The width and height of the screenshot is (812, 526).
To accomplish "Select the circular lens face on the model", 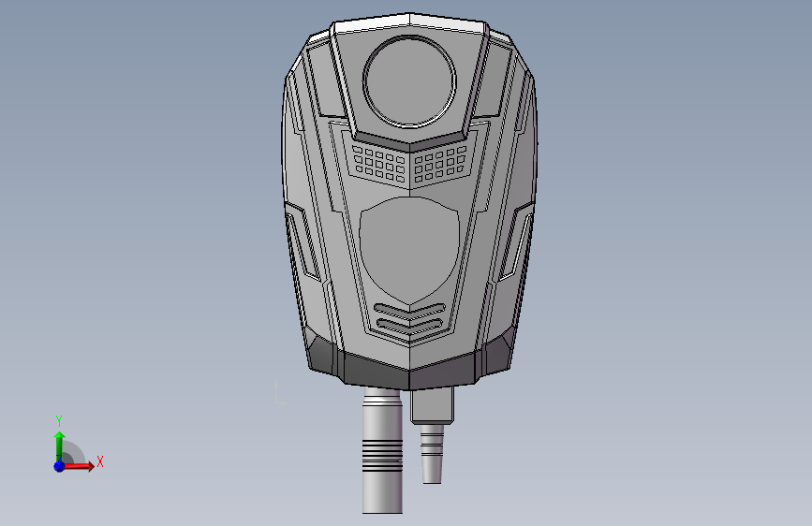I will tap(409, 81).
